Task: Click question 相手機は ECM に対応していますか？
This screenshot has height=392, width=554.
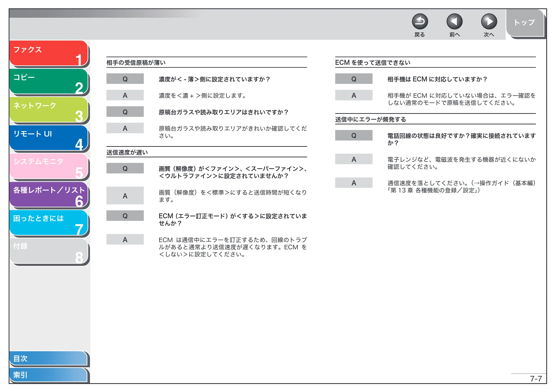Action: tap(437, 79)
